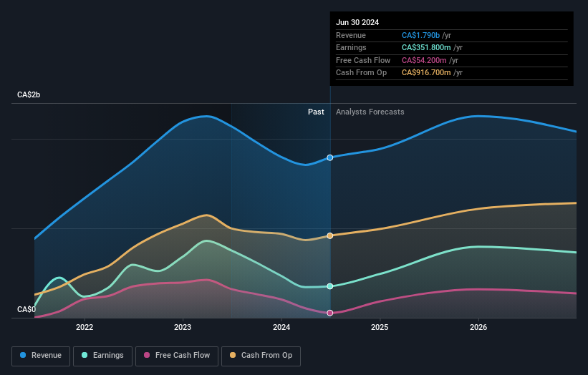Image resolution: width=588 pixels, height=375 pixels.
Task: Click the pink dot in Free Cash Flow legend
Action: tap(147, 355)
